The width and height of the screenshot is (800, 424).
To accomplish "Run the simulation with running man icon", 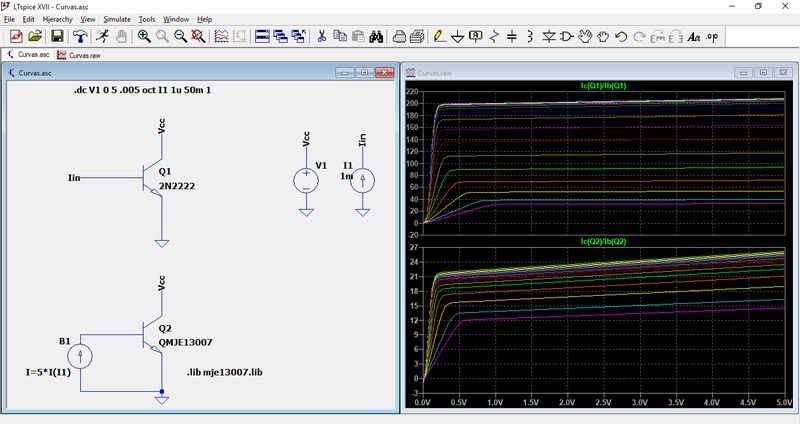I will click(103, 36).
